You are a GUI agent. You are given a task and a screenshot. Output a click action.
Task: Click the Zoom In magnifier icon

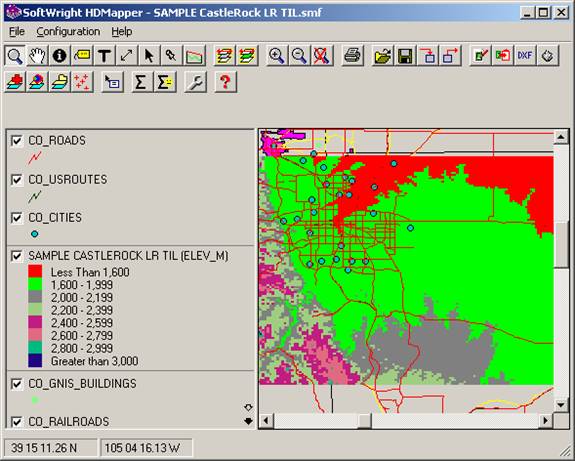pos(276,56)
